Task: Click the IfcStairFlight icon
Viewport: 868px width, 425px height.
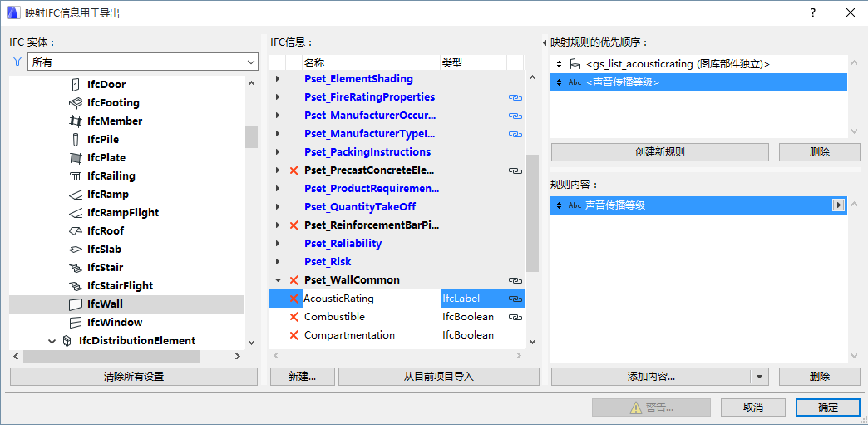Action: tap(75, 286)
